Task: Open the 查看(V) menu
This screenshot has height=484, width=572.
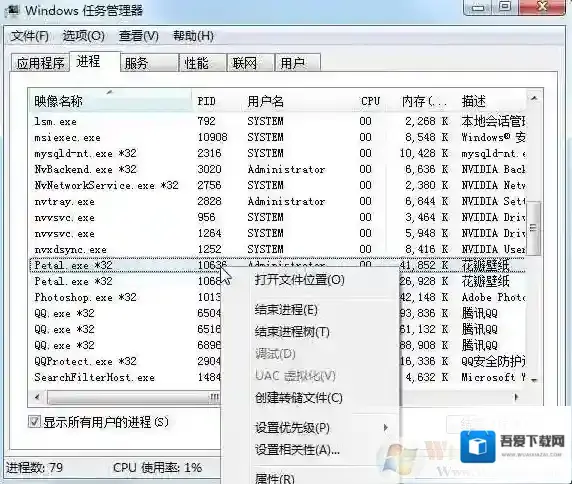Action: tap(139, 36)
